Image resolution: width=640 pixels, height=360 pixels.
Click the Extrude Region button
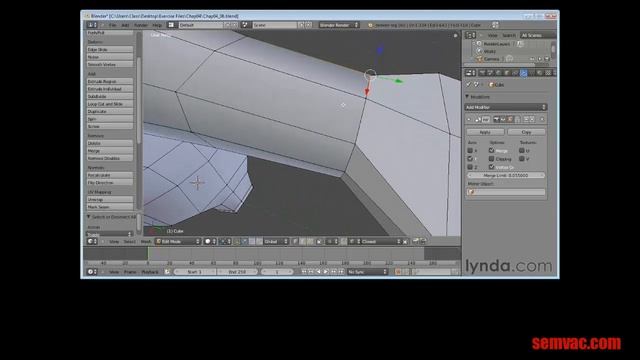pyautogui.click(x=110, y=81)
